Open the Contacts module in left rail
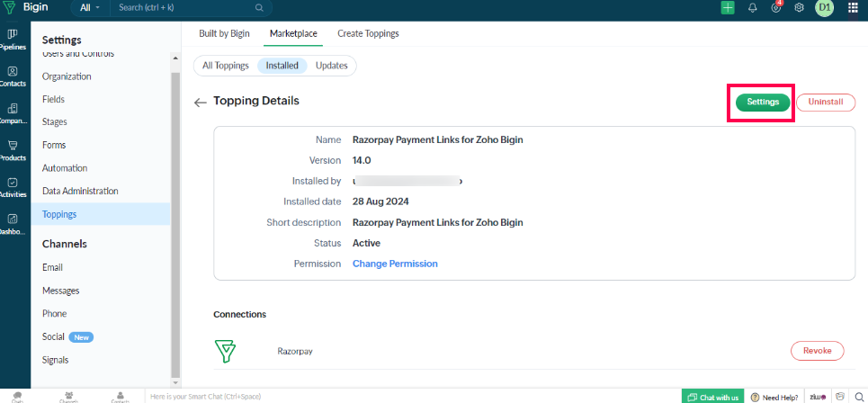Screen dimensions: 868x403 [13, 76]
